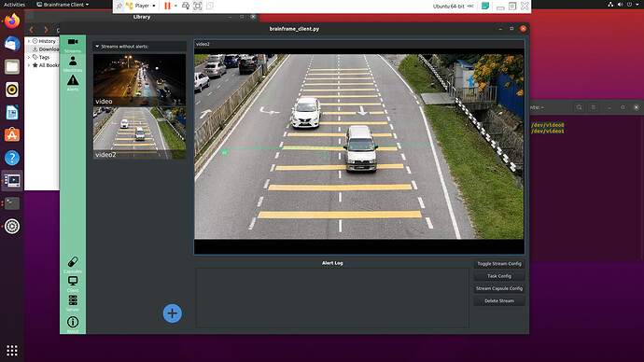Click the volume icon in the top bar
This screenshot has width=644, height=362.
pyautogui.click(x=620, y=5)
